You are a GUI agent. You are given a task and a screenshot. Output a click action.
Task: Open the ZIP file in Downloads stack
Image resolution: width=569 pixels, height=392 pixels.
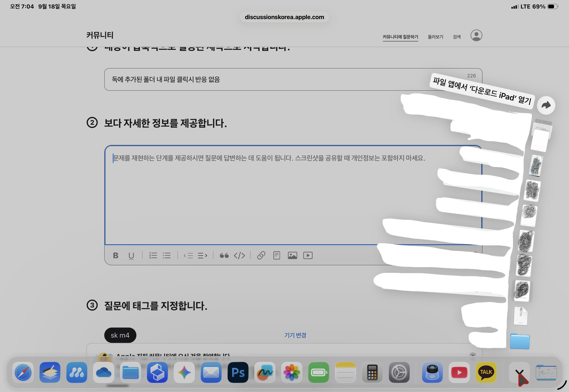coord(520,316)
